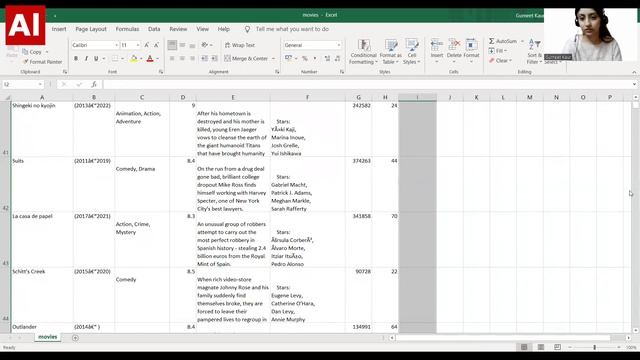Open the Insert ribbon tab
This screenshot has width=640, height=360.
point(59,29)
